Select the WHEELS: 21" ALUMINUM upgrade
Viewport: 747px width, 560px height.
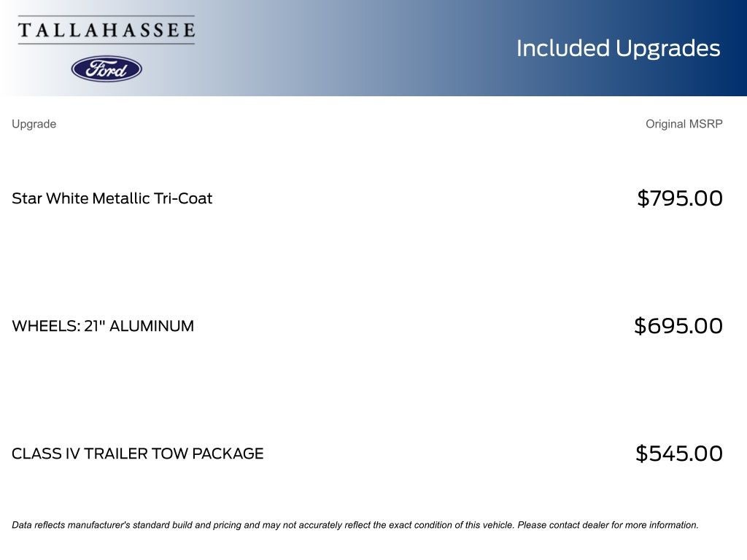pos(103,326)
